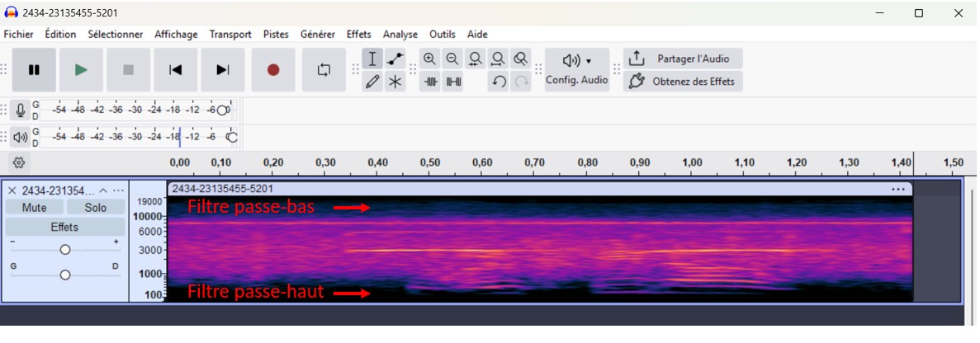The height and width of the screenshot is (343, 980).
Task: Click the 1,00 mark on timeline ruler
Action: pos(692,162)
